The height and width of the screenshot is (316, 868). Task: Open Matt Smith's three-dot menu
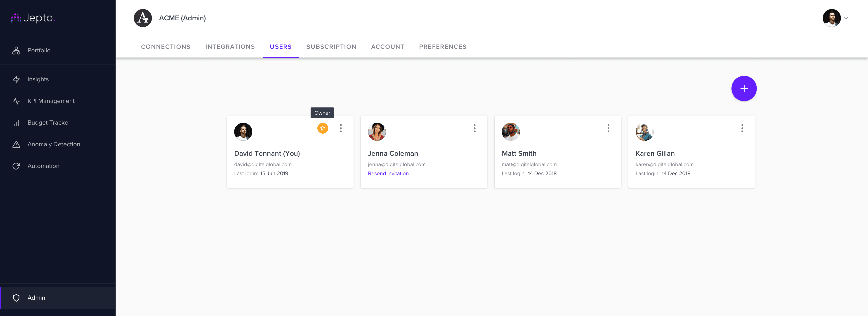pyautogui.click(x=608, y=128)
